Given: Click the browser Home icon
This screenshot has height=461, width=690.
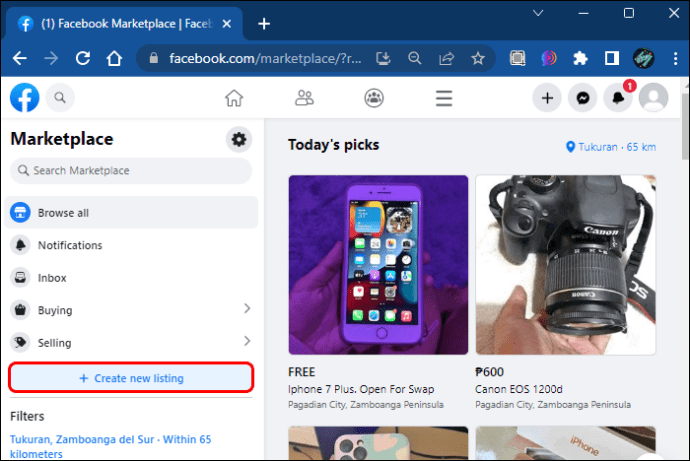Looking at the screenshot, I should click(114, 58).
